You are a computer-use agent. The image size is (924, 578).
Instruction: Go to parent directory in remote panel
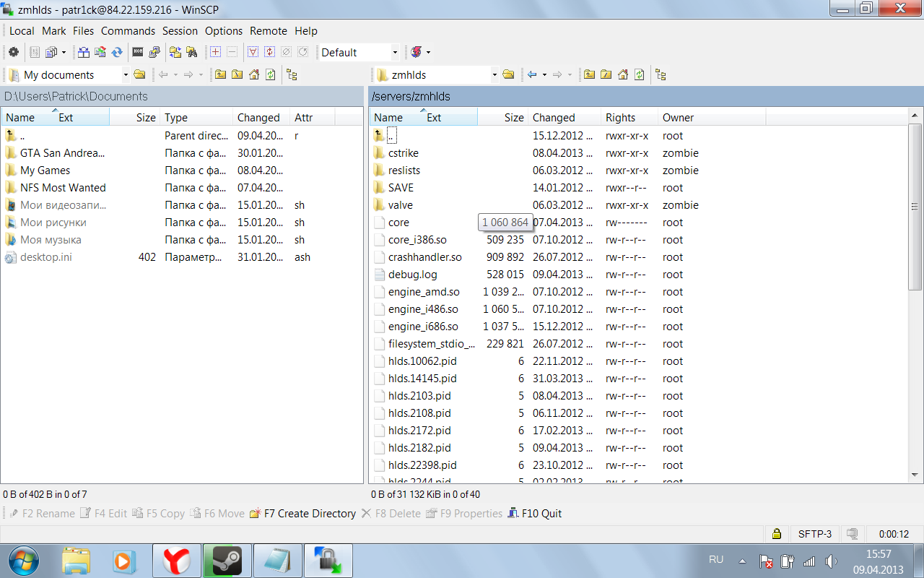[x=590, y=74]
